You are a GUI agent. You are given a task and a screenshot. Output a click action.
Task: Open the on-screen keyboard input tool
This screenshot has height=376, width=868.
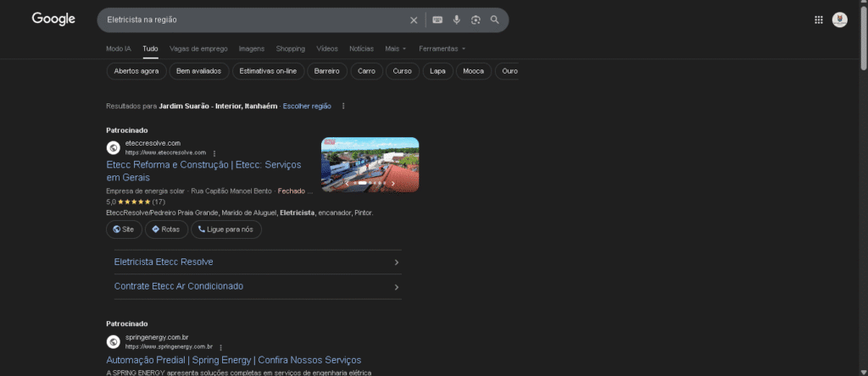(437, 19)
